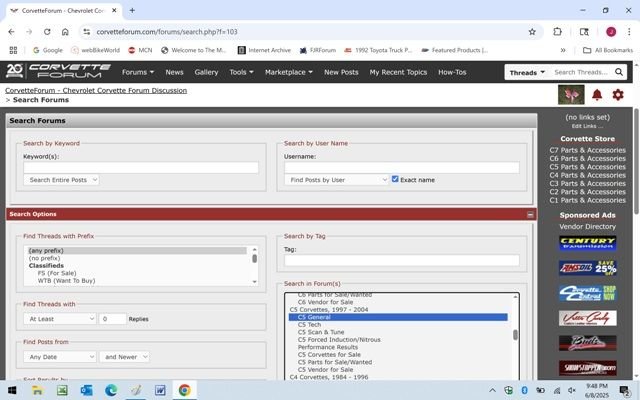This screenshot has width=640, height=400.
Task: Open the Any Date dropdown
Action: 60,357
